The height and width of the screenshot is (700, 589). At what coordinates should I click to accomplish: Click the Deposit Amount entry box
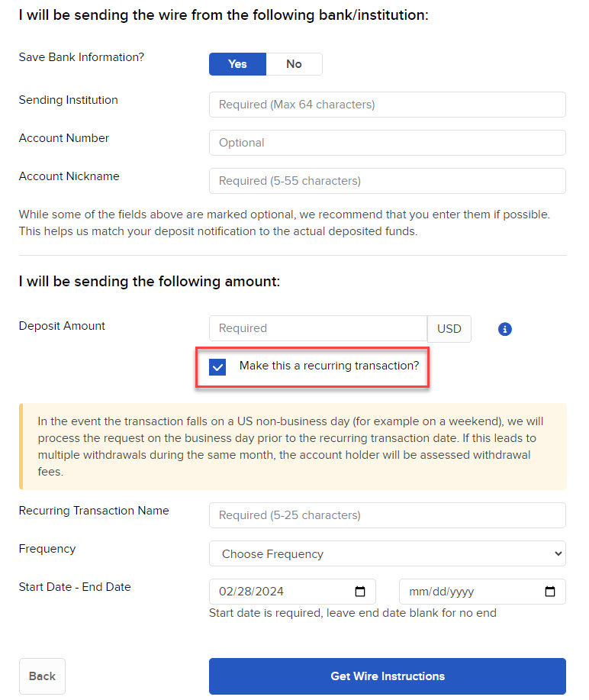coord(318,329)
